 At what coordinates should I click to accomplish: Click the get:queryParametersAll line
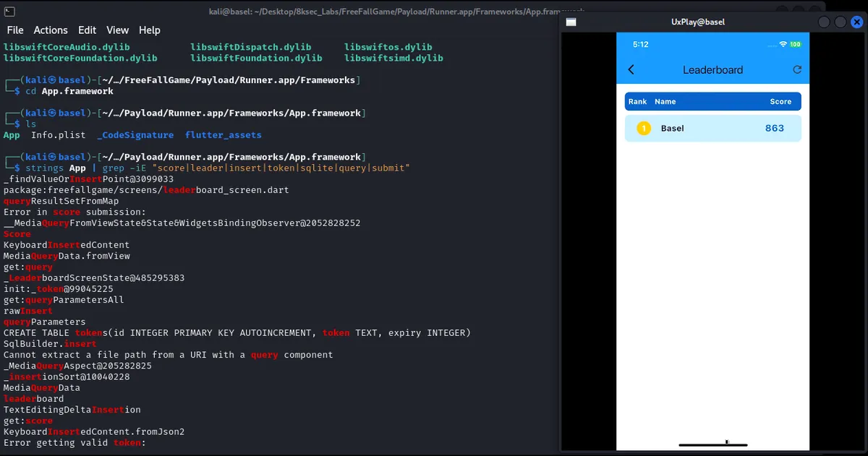tap(64, 300)
